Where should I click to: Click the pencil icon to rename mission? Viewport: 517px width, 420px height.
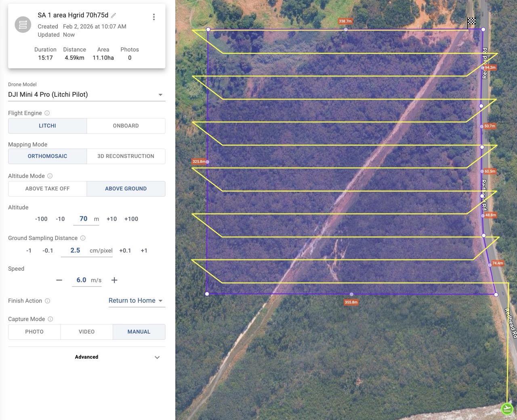114,15
